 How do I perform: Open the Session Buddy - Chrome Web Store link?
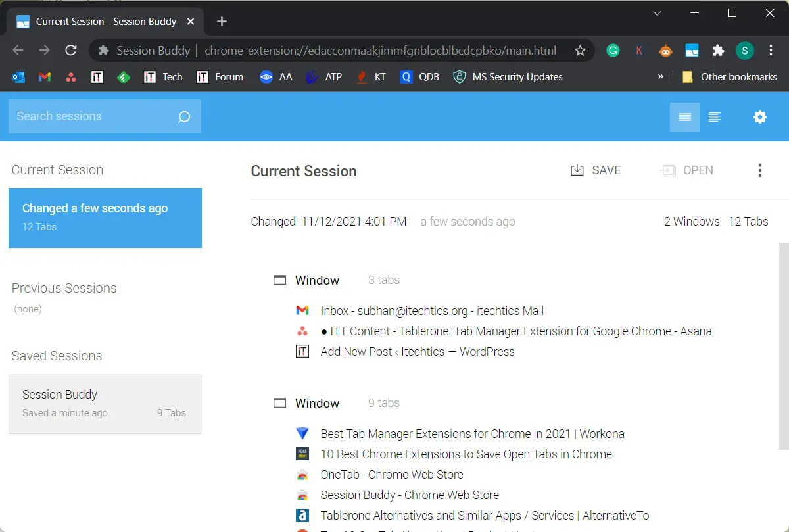pos(410,495)
